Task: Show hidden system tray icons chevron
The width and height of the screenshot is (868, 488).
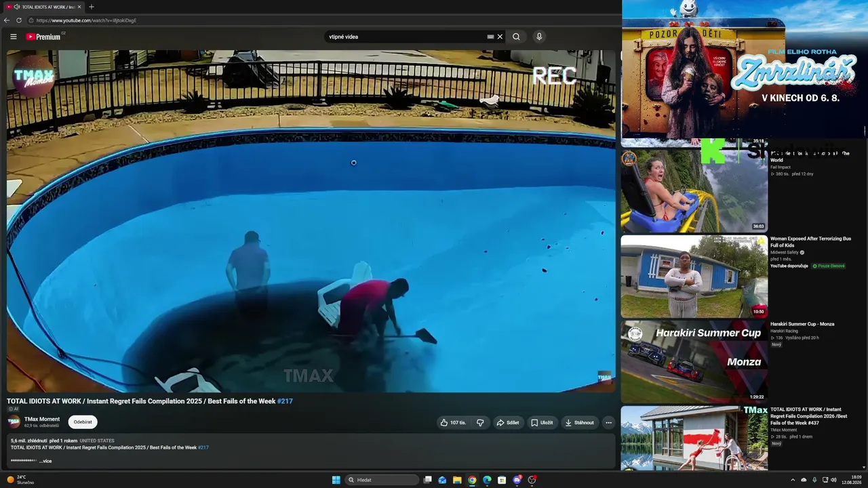Action: (793, 480)
